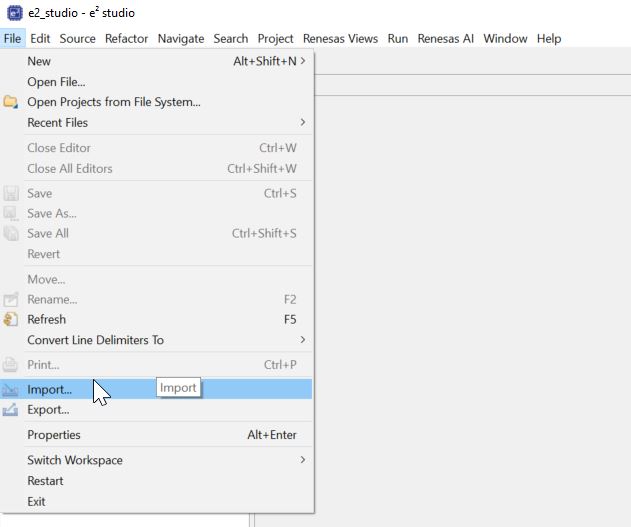Choose Refresh in the File menu

[156, 319]
